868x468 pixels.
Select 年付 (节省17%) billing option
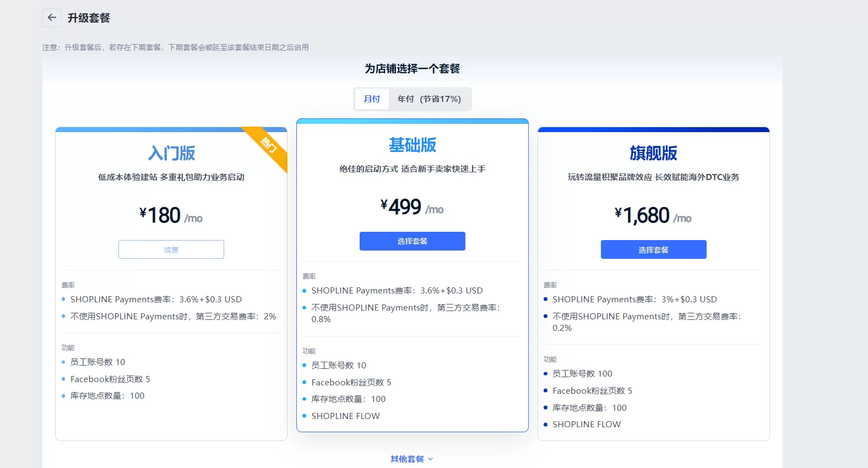[429, 99]
